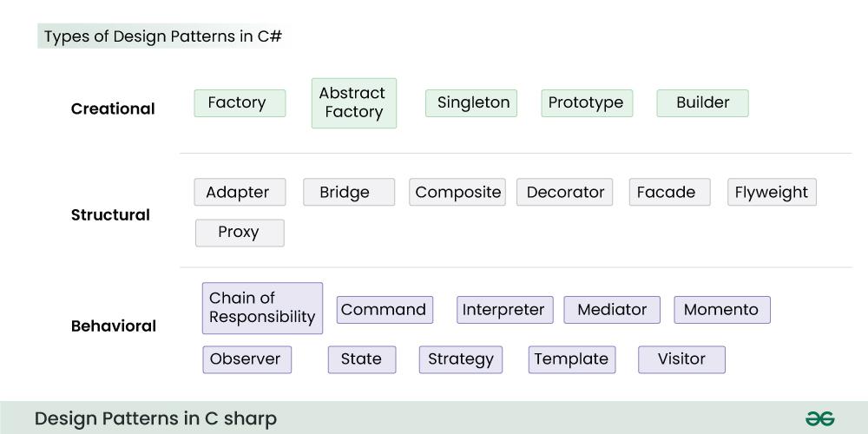The width and height of the screenshot is (868, 434).
Task: Select the Flyweight pattern box
Action: pyautogui.click(x=772, y=193)
